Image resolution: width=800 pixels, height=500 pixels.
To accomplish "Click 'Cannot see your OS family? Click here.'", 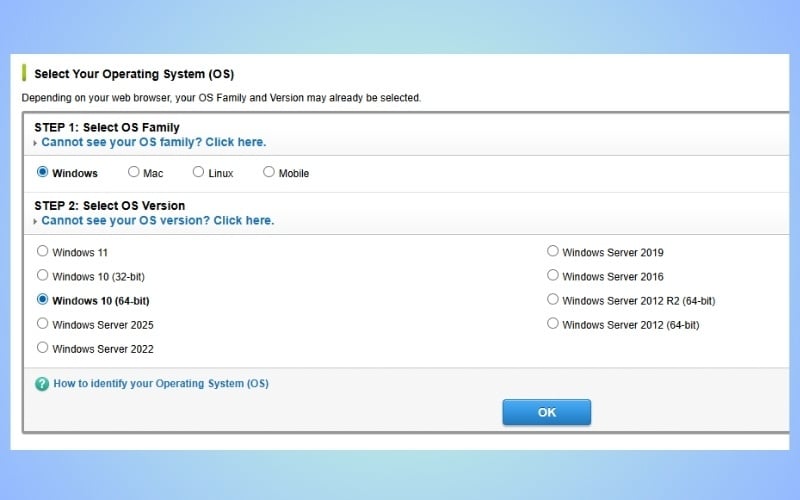I will click(153, 143).
